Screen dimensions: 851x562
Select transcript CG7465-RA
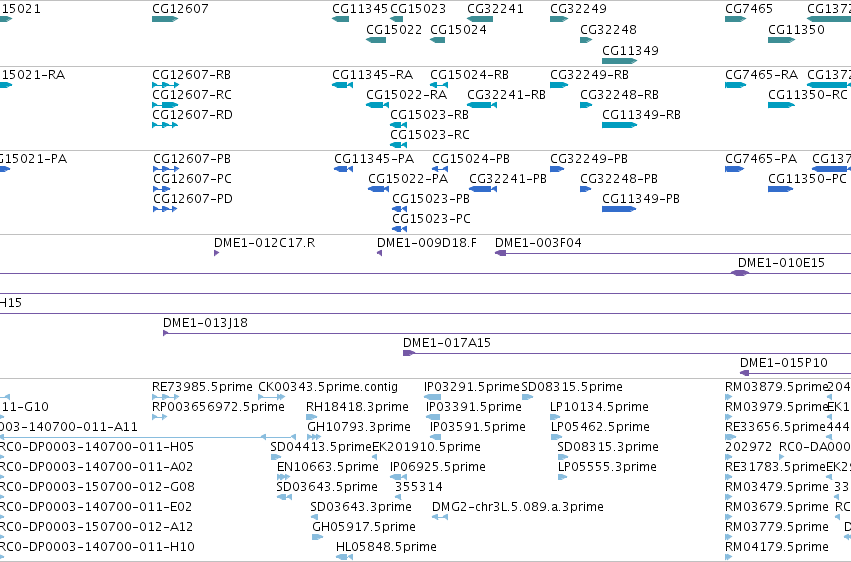pos(761,75)
